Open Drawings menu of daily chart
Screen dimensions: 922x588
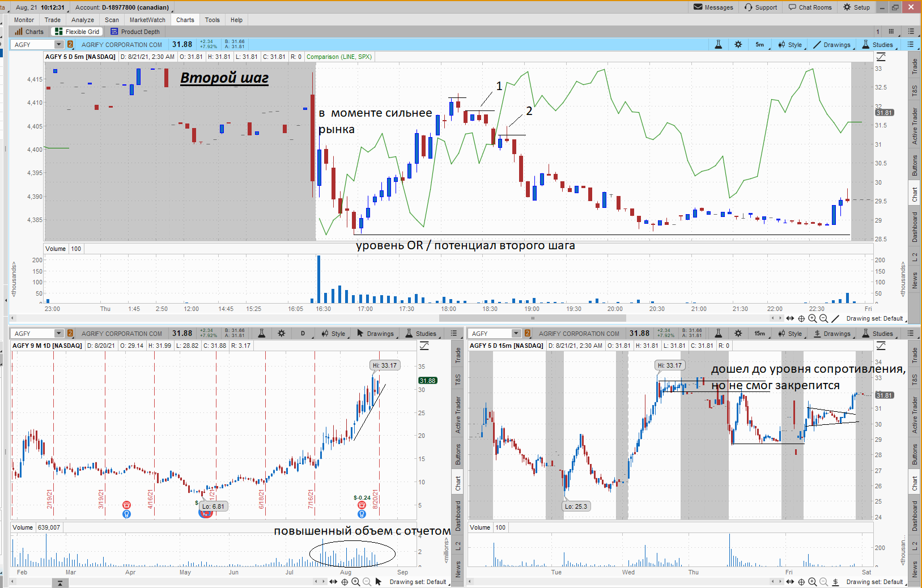[375, 334]
